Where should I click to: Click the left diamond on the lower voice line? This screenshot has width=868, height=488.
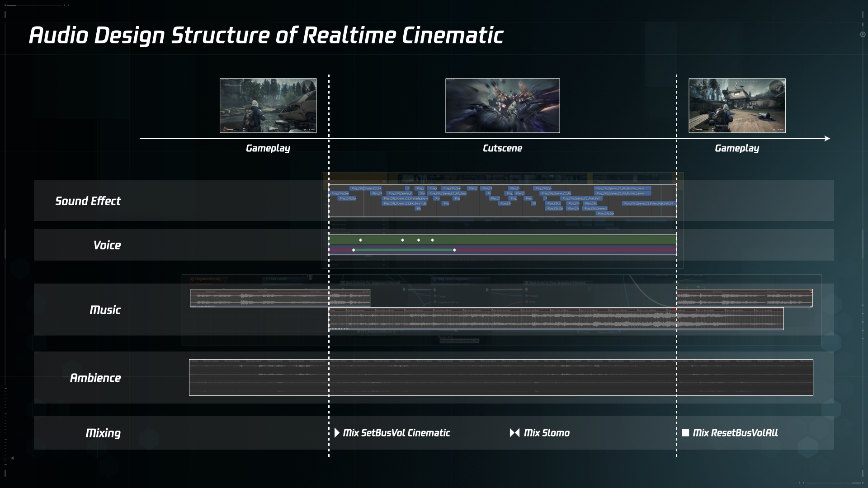pos(354,250)
